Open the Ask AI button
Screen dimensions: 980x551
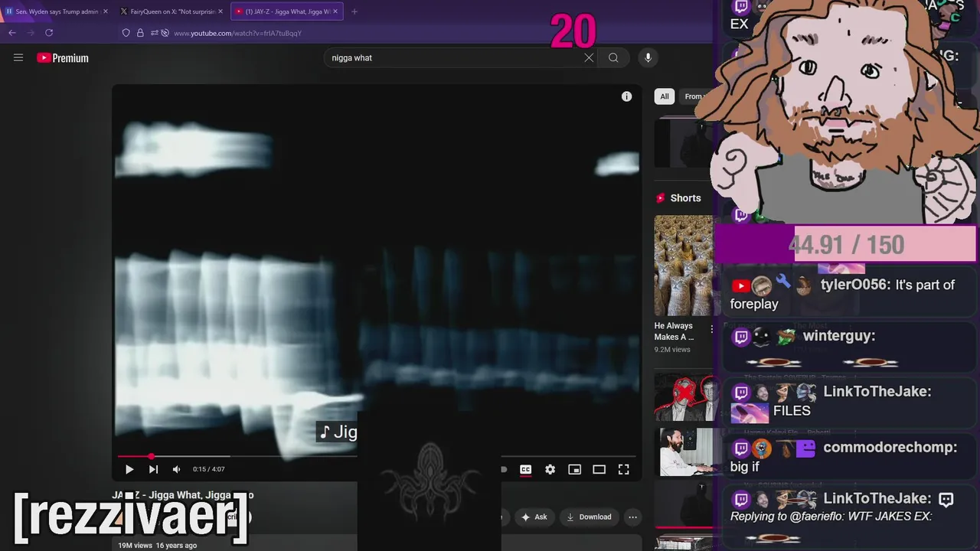coord(534,517)
